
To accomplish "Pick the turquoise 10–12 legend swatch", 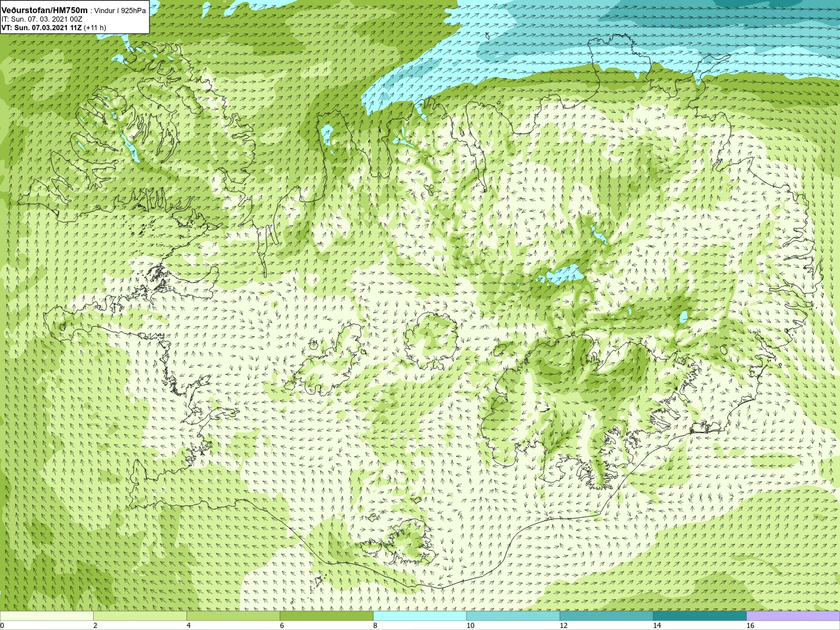I will 513,616.
